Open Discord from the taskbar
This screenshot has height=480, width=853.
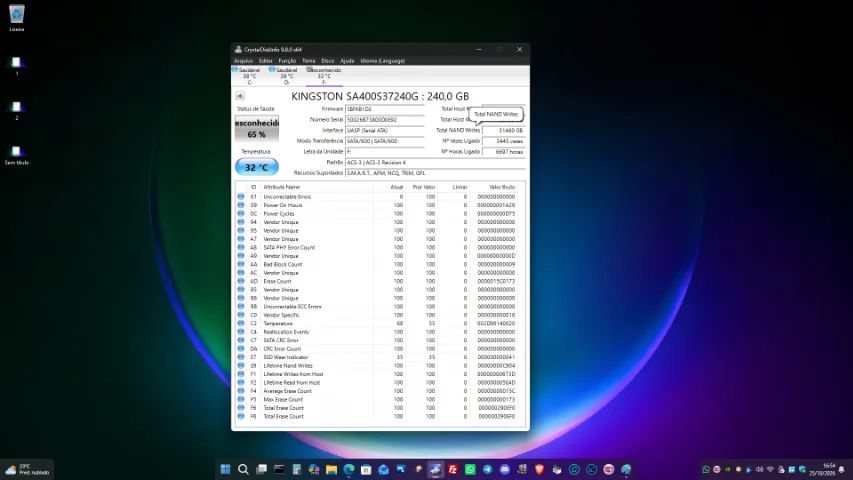505,469
